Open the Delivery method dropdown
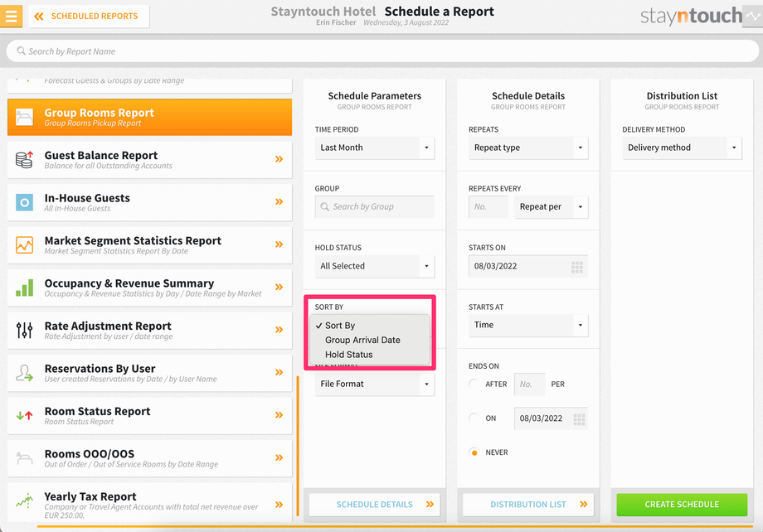The image size is (763, 532). coord(683,148)
